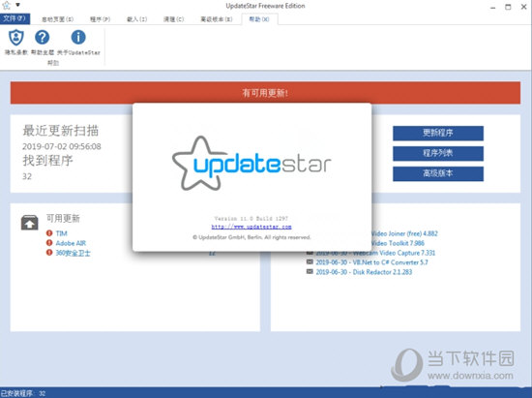Open the 360安全卫士 update link

73,253
